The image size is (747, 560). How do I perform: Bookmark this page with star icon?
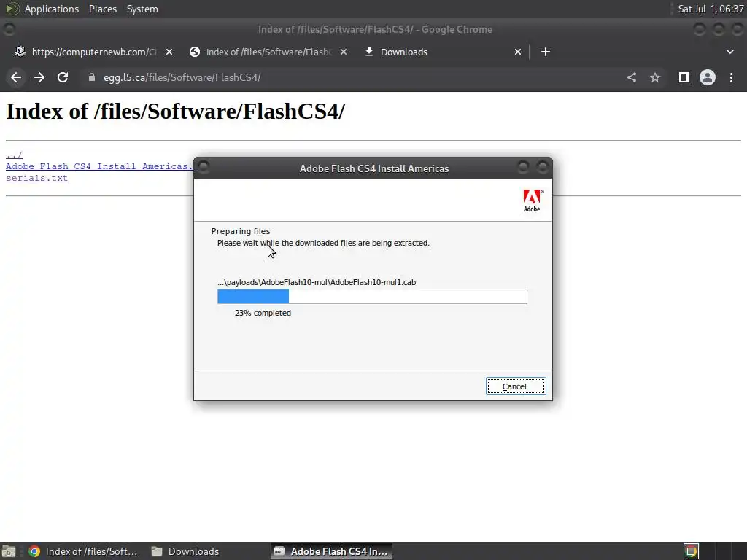(x=655, y=77)
